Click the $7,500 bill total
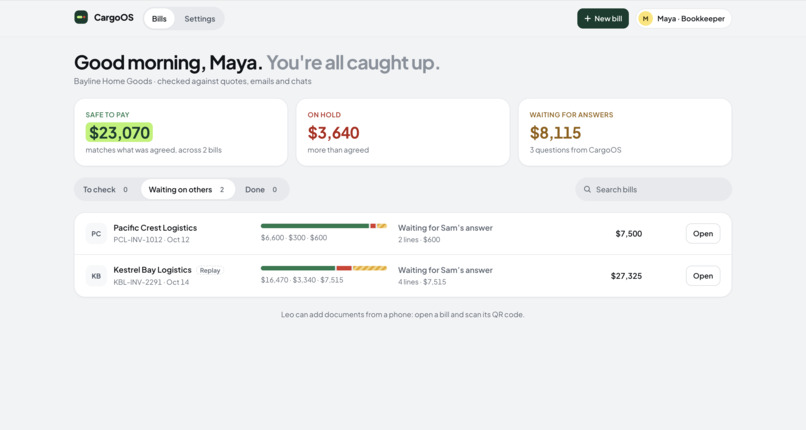 click(629, 234)
